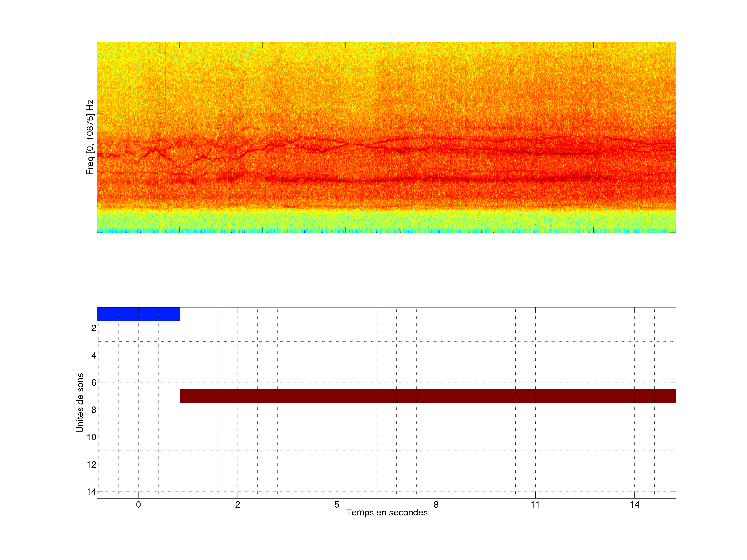Viewport: 747px width, 560px height.
Task: Click x-axis tick label 8
Action: tap(436, 505)
